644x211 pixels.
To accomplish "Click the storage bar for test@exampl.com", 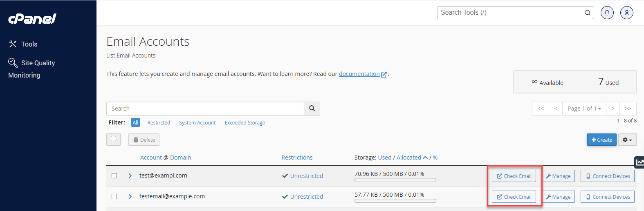I will (395, 180).
